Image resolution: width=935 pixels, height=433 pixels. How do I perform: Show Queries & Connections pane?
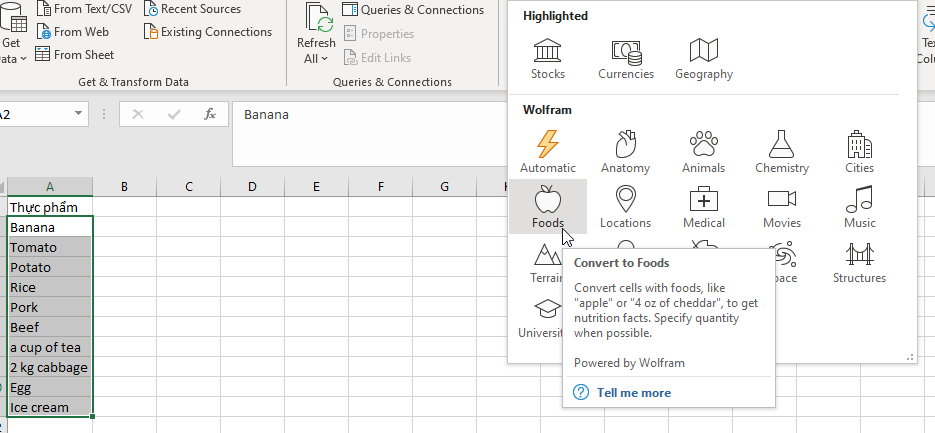(413, 10)
